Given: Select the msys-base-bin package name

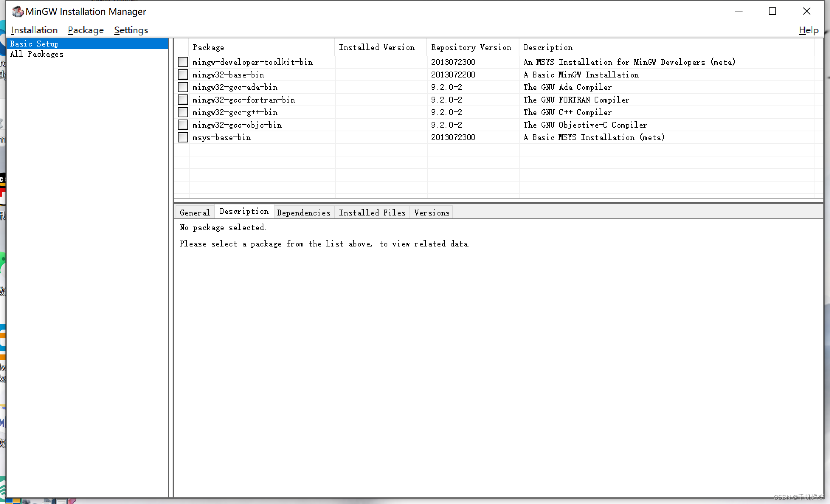Looking at the screenshot, I should pos(222,137).
